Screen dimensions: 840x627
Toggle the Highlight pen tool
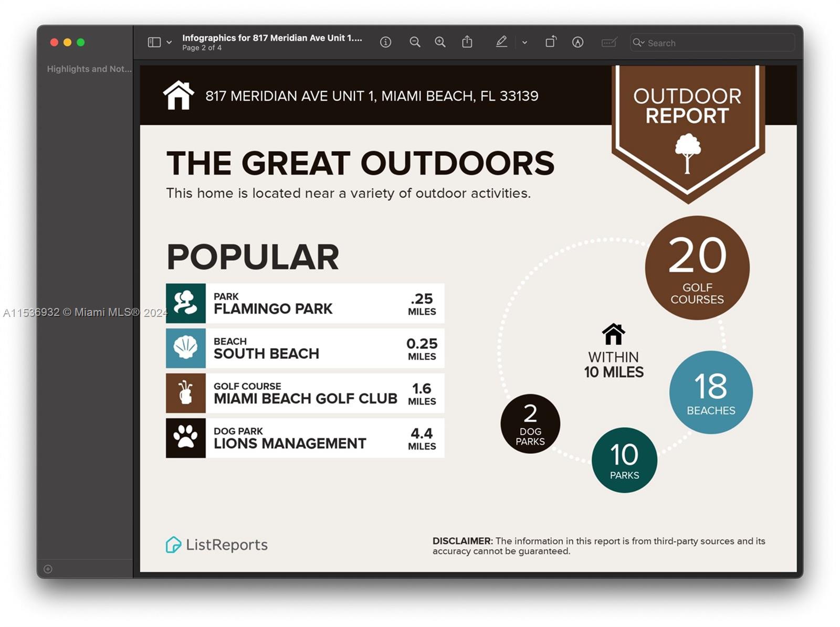click(x=501, y=42)
